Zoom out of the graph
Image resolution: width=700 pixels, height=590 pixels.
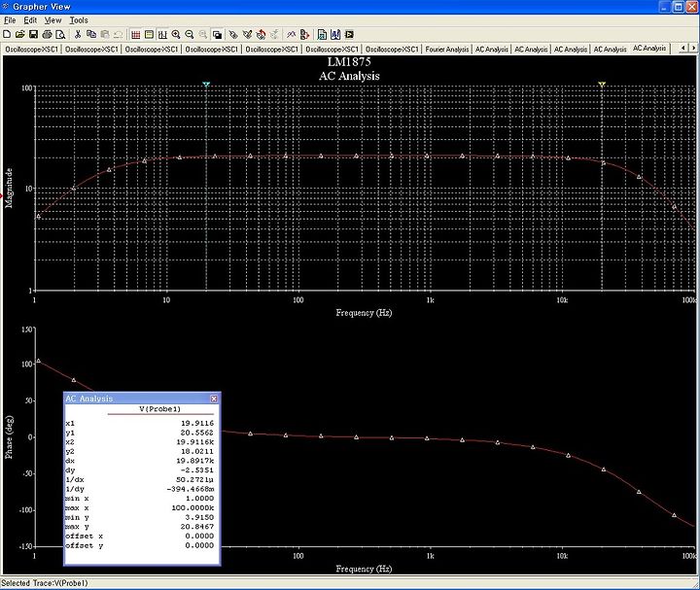pos(190,34)
